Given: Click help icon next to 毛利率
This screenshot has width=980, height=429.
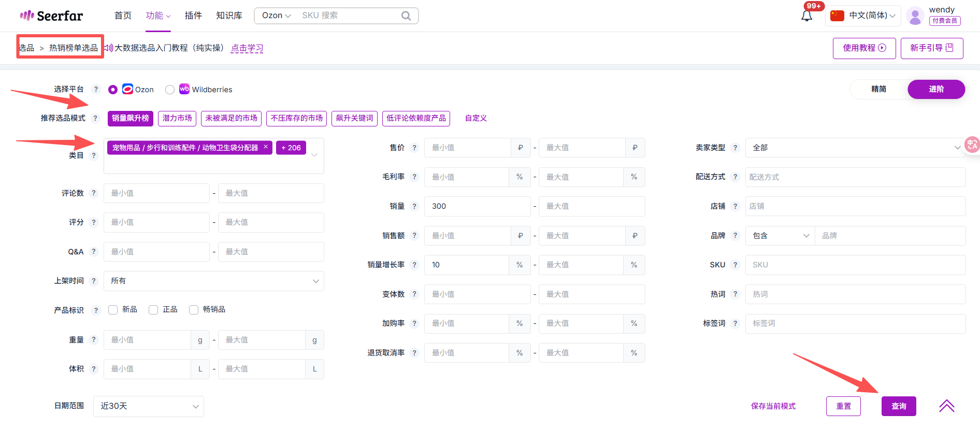Looking at the screenshot, I should coord(414,177).
